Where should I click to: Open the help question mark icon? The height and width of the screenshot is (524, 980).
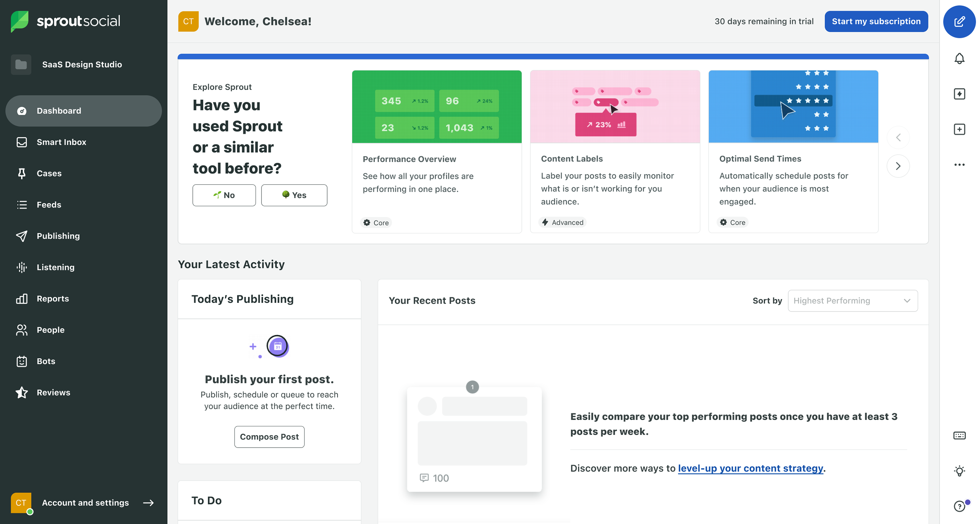coord(959,506)
